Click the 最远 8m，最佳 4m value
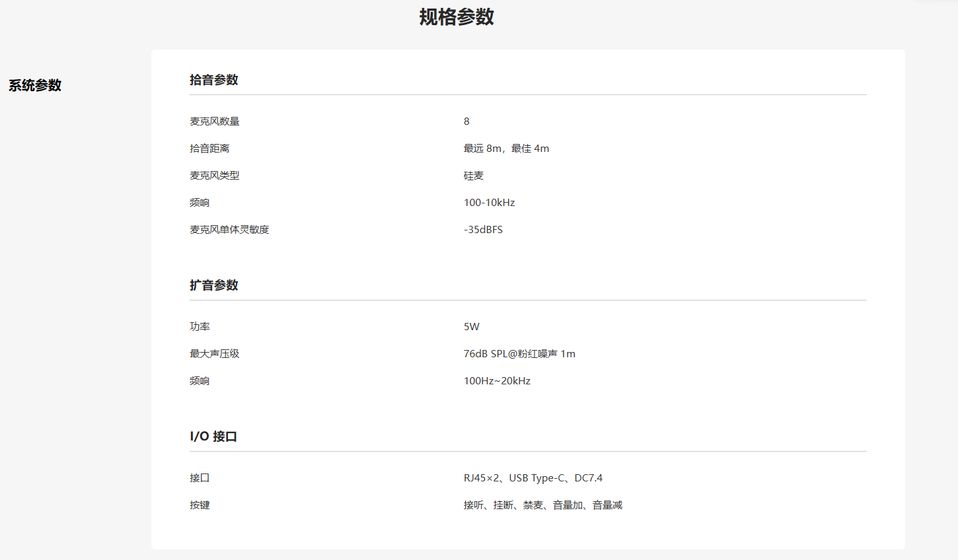Image resolution: width=958 pixels, height=560 pixels. tap(506, 149)
